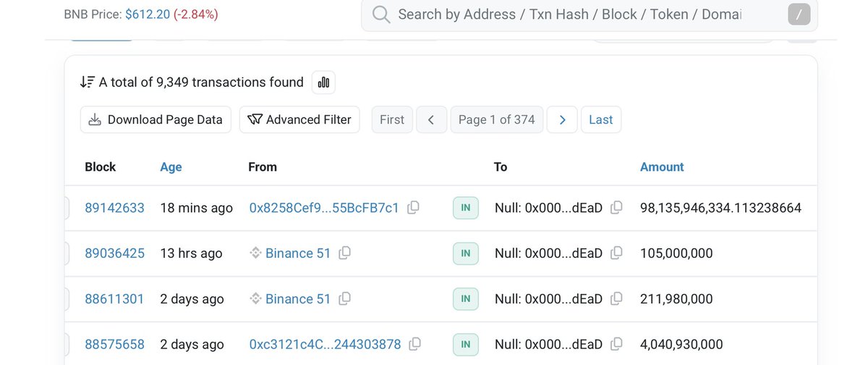The width and height of the screenshot is (868, 365).
Task: Click the slash shortcut key badge
Action: point(799,14)
